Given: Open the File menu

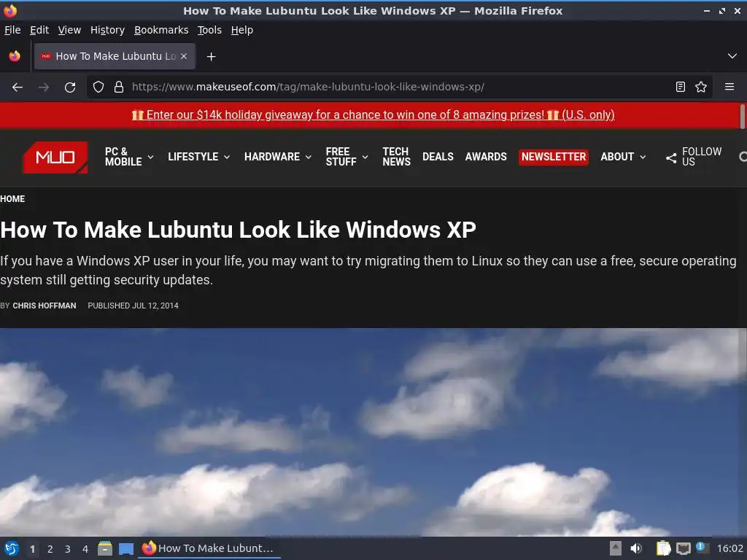Looking at the screenshot, I should [x=12, y=30].
